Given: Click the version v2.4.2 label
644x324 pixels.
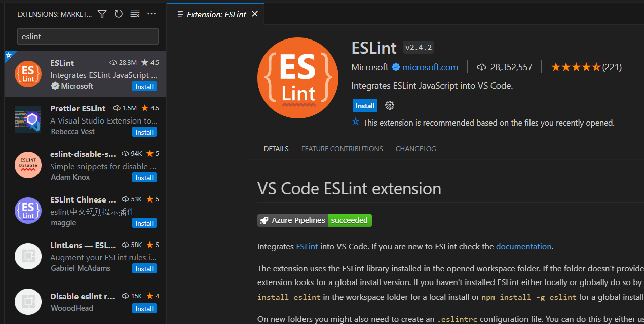Looking at the screenshot, I should click(x=419, y=47).
